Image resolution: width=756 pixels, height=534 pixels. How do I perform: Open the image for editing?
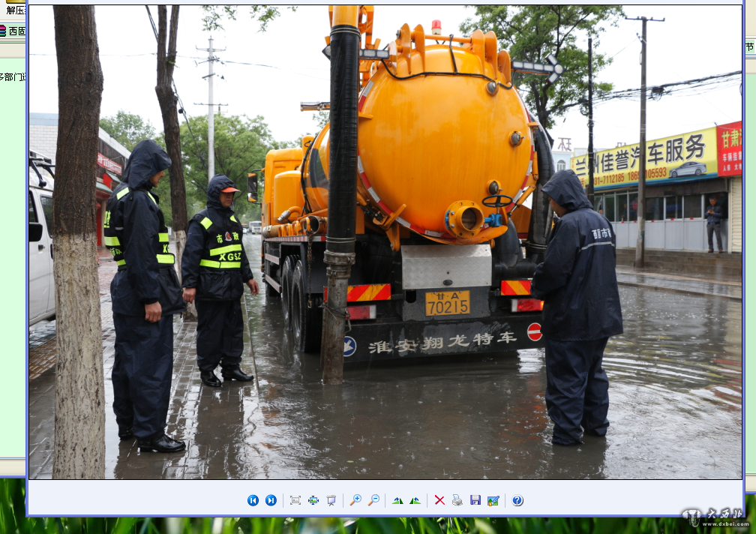click(493, 500)
